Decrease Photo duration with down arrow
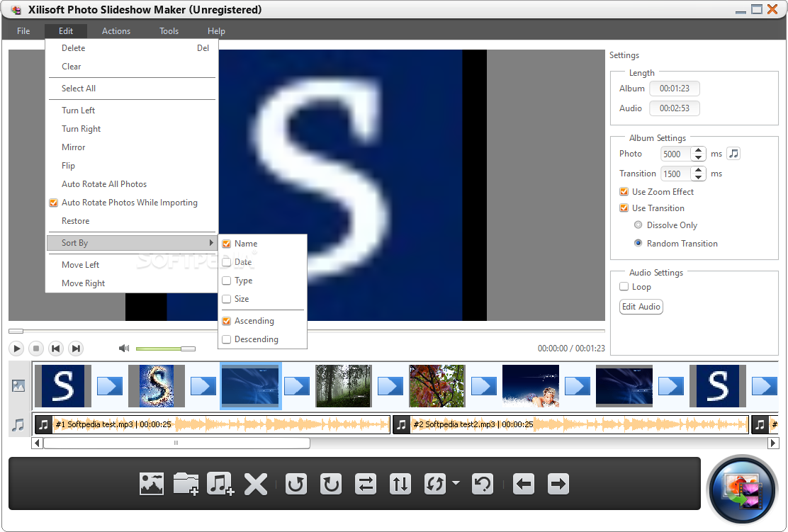This screenshot has width=788, height=532. [699, 157]
